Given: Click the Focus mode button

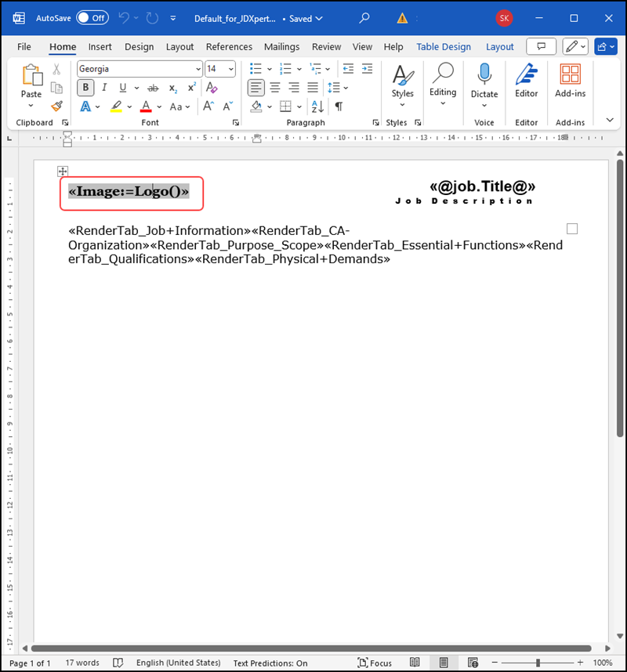Looking at the screenshot, I should [375, 663].
